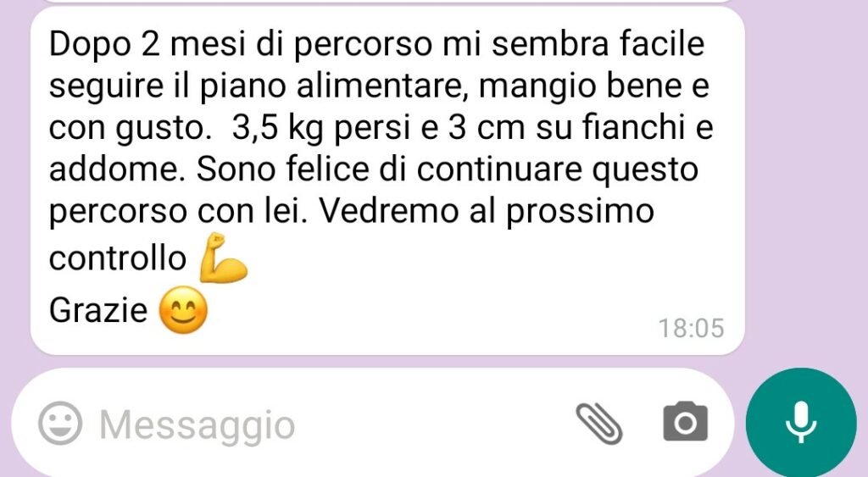Tap the 18:05 message timestamp

(x=691, y=328)
